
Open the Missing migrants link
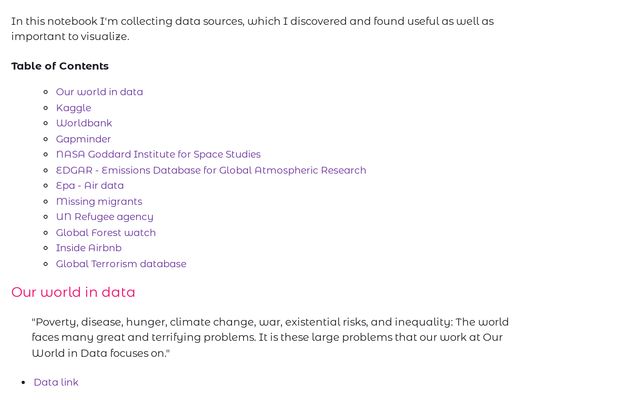pyautogui.click(x=99, y=201)
